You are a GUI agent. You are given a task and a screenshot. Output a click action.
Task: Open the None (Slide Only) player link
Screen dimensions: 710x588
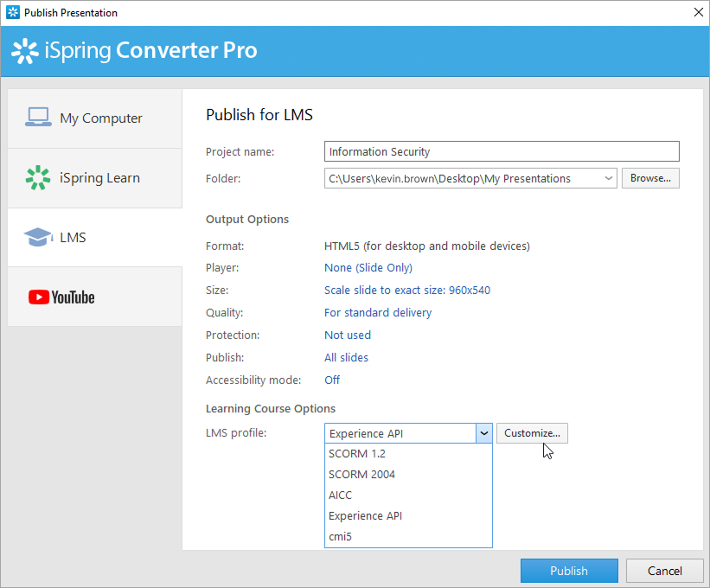coord(368,268)
